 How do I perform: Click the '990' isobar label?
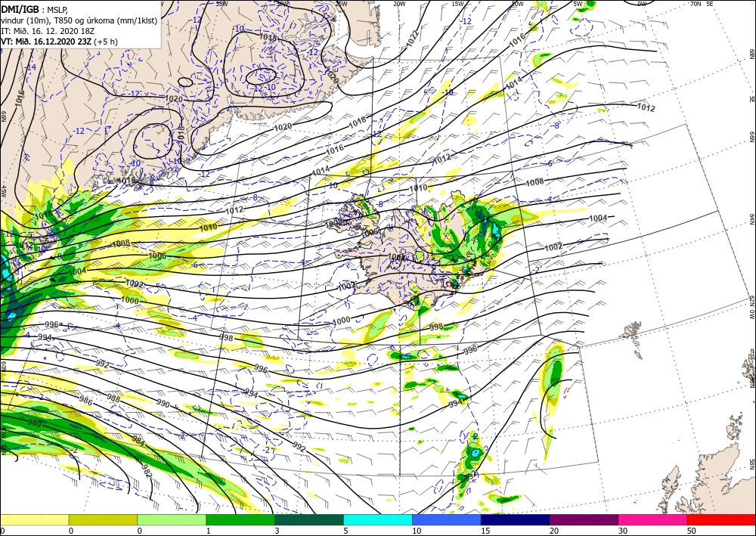point(163,404)
